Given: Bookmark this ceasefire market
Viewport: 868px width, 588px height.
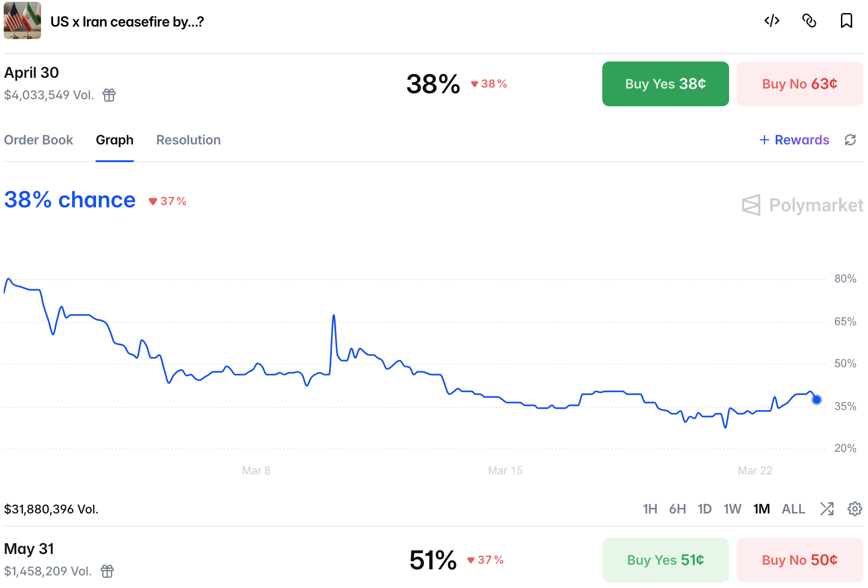Looking at the screenshot, I should point(846,21).
